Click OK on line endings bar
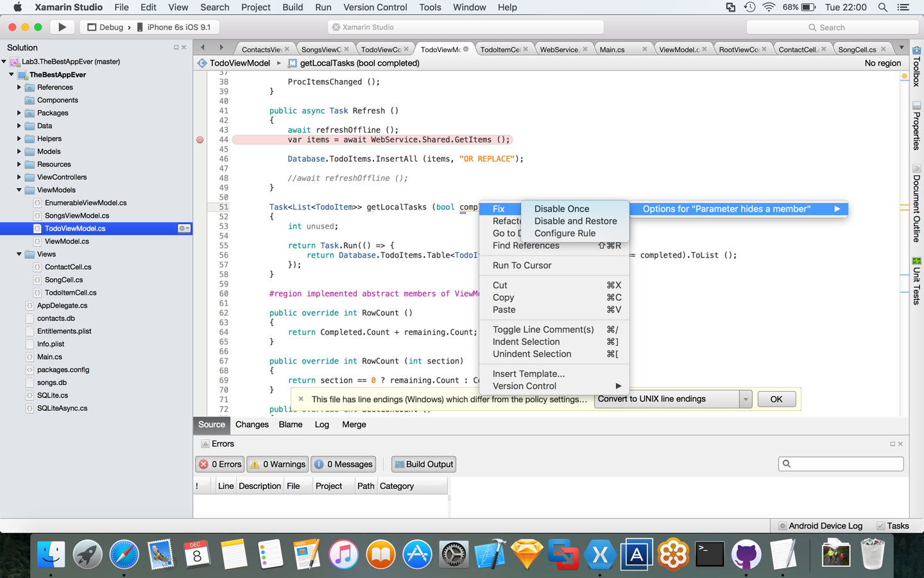 pyautogui.click(x=776, y=399)
